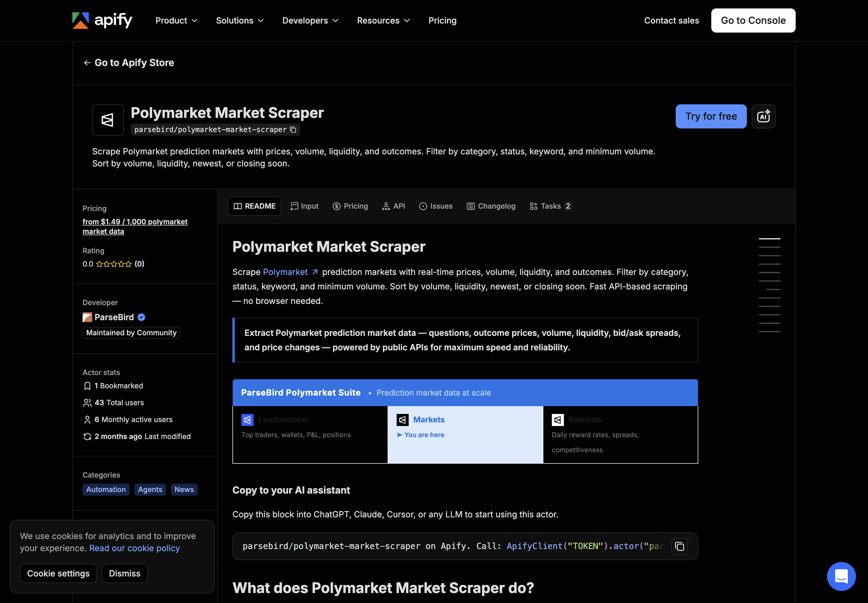Dismiss the cookie banner
Image resolution: width=868 pixels, height=603 pixels.
click(125, 573)
